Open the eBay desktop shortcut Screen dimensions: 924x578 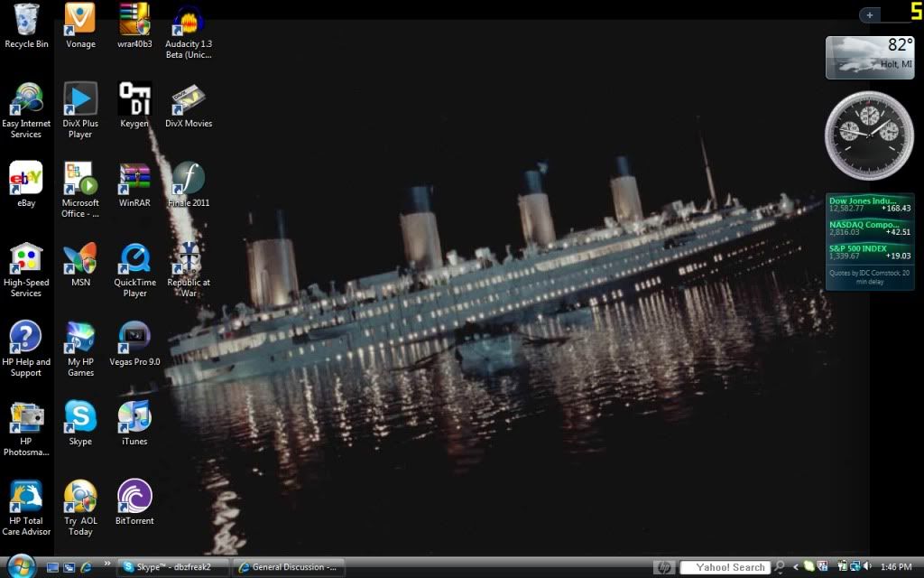[26, 179]
